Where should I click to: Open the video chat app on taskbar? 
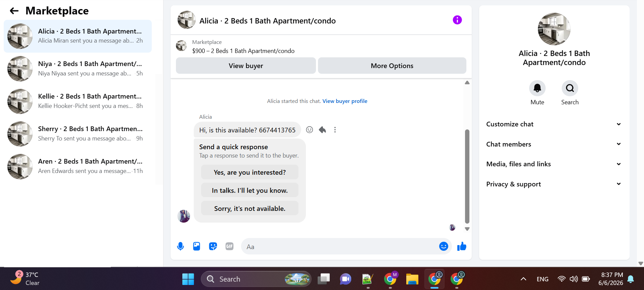coord(345,279)
